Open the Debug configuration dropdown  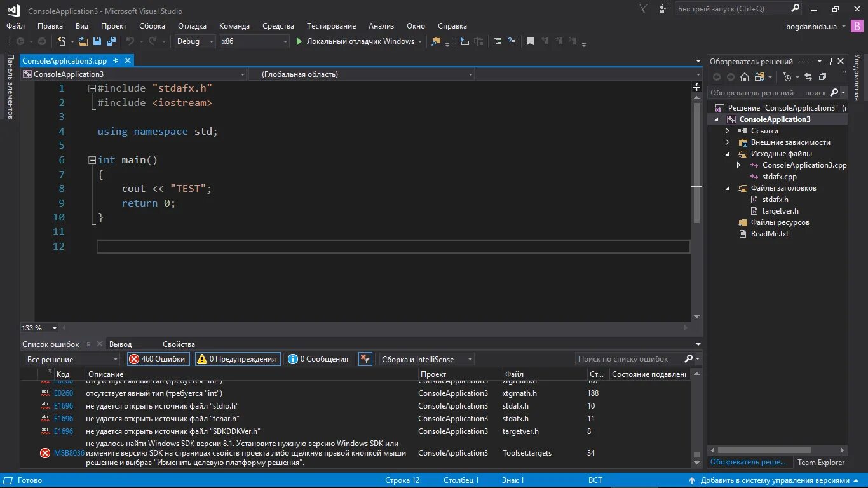click(195, 41)
